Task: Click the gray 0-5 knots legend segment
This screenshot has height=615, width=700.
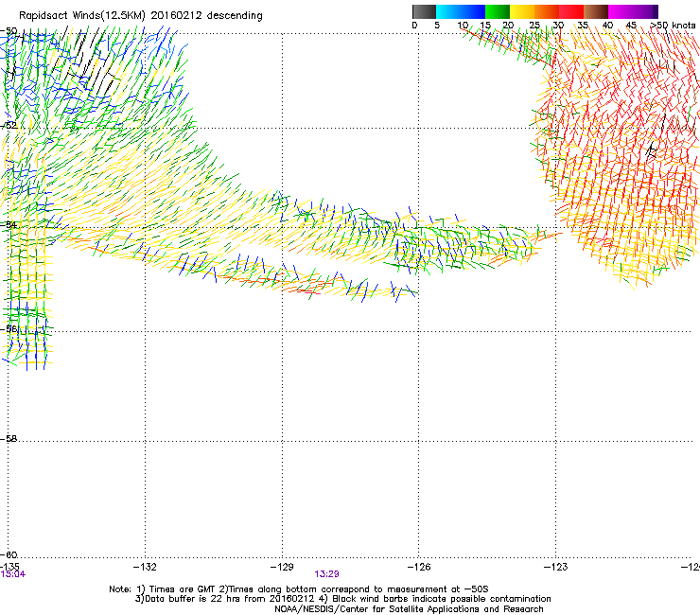Action: point(424,11)
